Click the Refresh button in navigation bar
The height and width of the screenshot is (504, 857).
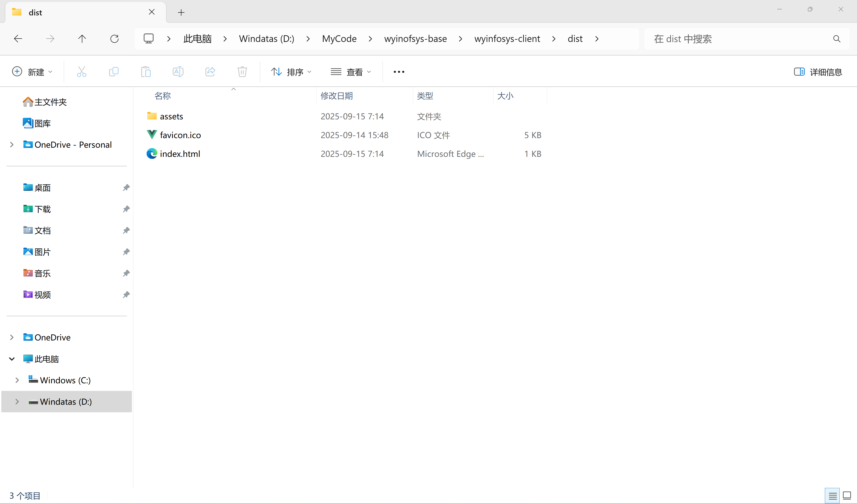(x=114, y=39)
